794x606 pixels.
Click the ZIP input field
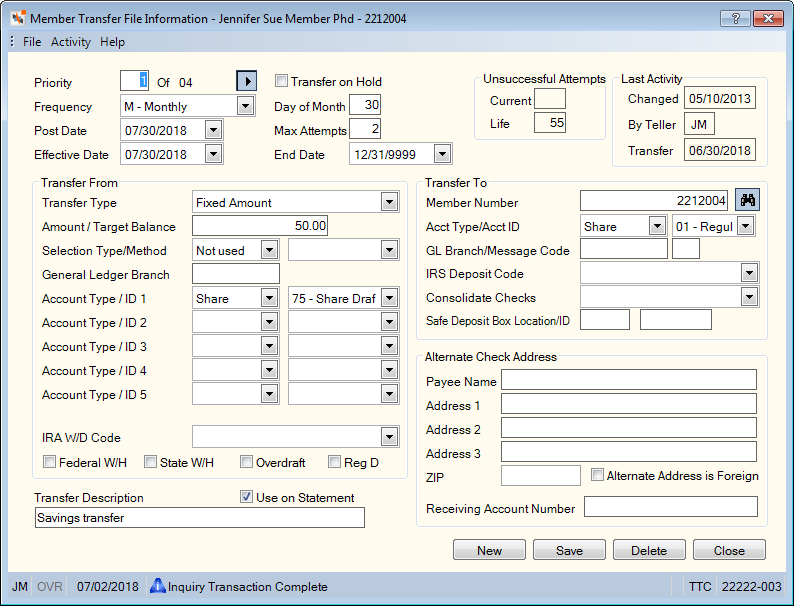click(541, 476)
